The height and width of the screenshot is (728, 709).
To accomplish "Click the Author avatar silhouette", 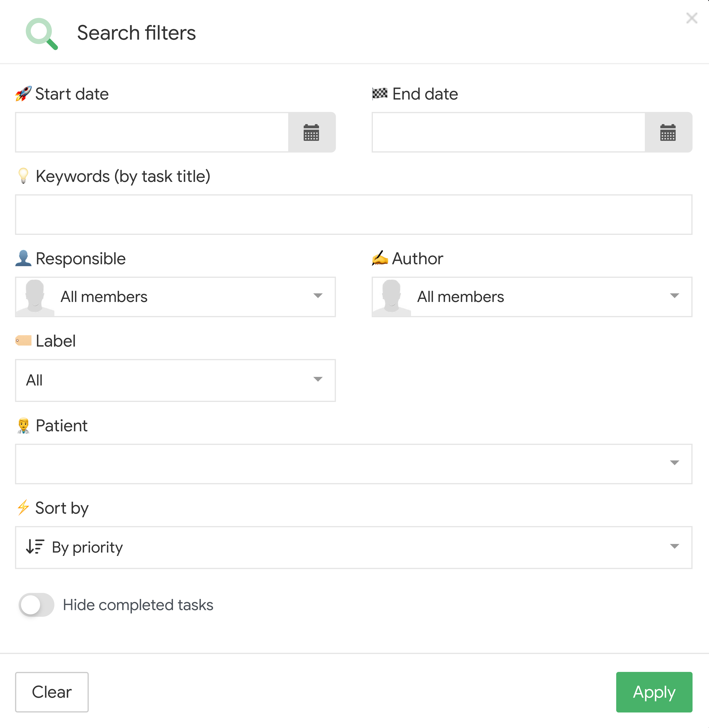I will (x=391, y=297).
